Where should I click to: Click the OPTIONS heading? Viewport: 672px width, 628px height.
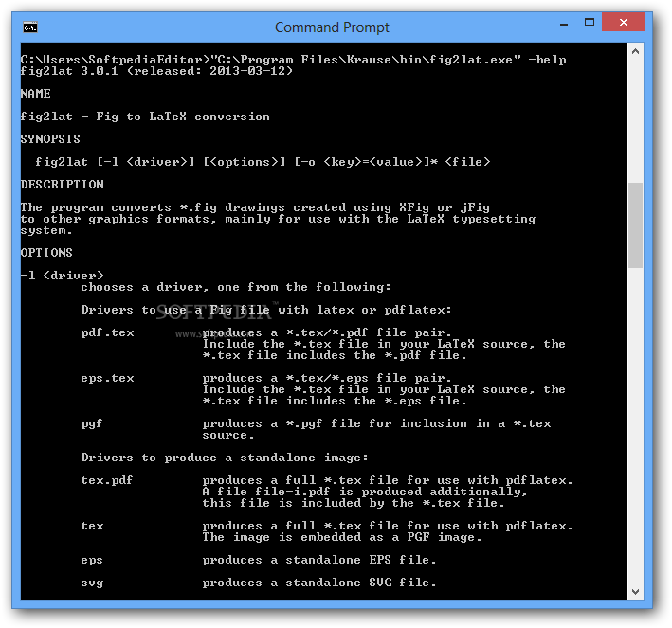coord(46,252)
